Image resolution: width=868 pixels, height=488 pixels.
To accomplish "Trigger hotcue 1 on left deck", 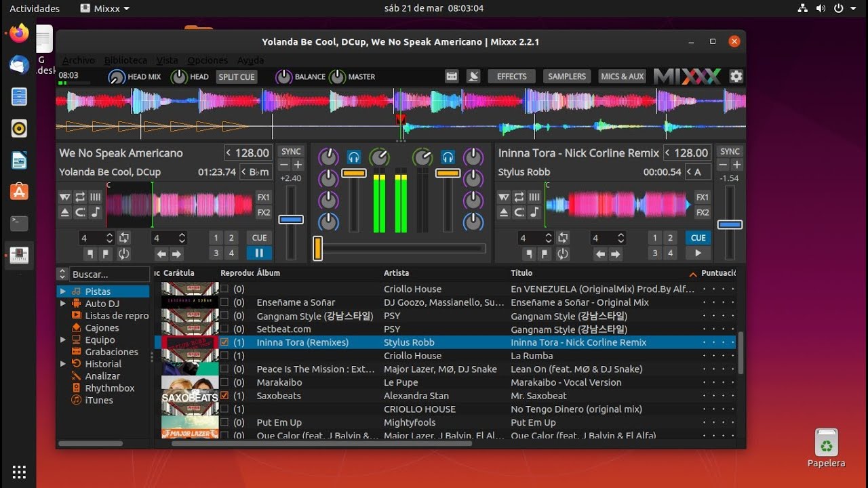I will [216, 238].
